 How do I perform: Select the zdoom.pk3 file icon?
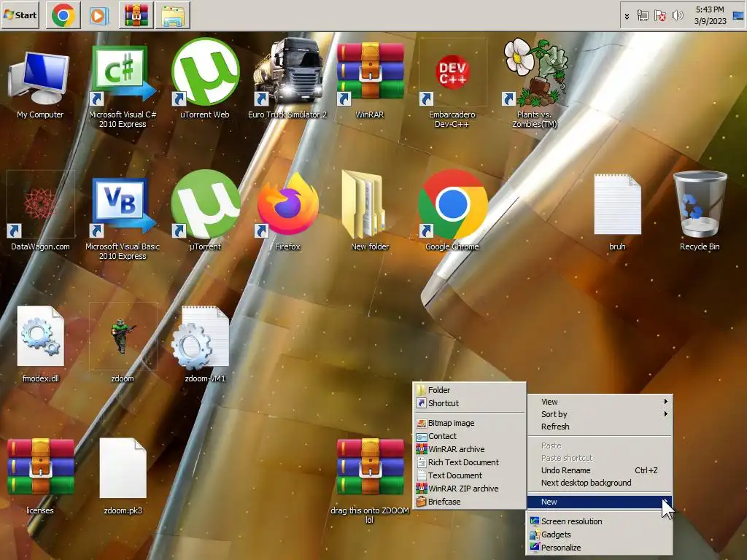[x=123, y=475]
